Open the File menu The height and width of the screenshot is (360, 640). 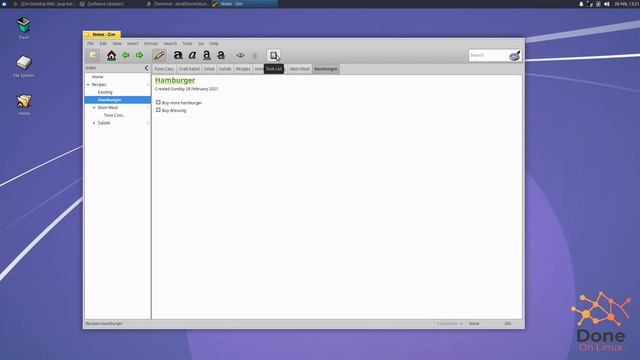click(90, 43)
